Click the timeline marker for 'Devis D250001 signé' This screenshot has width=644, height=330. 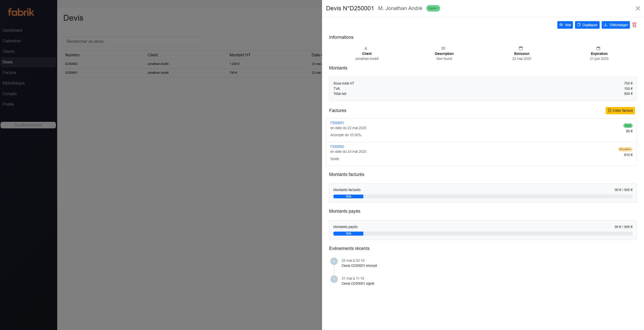(334, 279)
